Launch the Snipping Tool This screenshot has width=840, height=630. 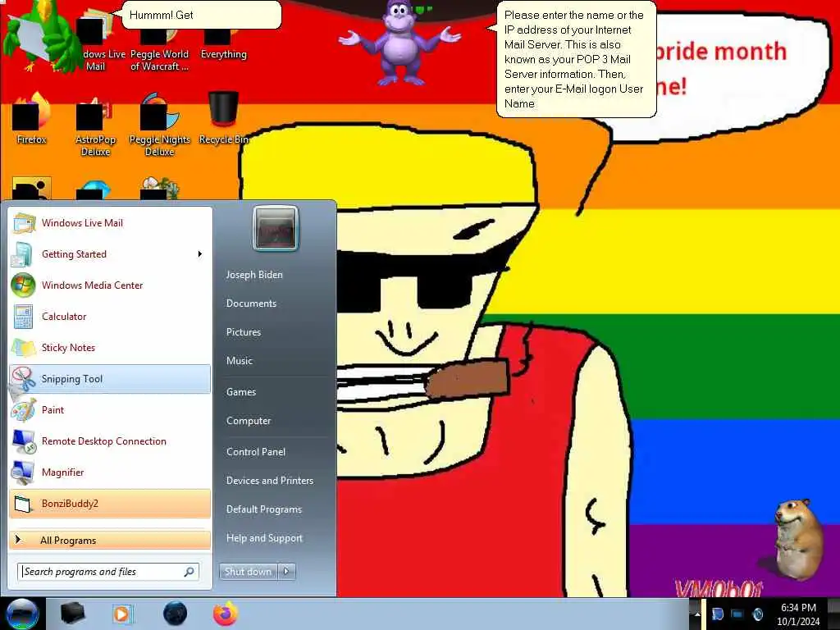pyautogui.click(x=110, y=379)
